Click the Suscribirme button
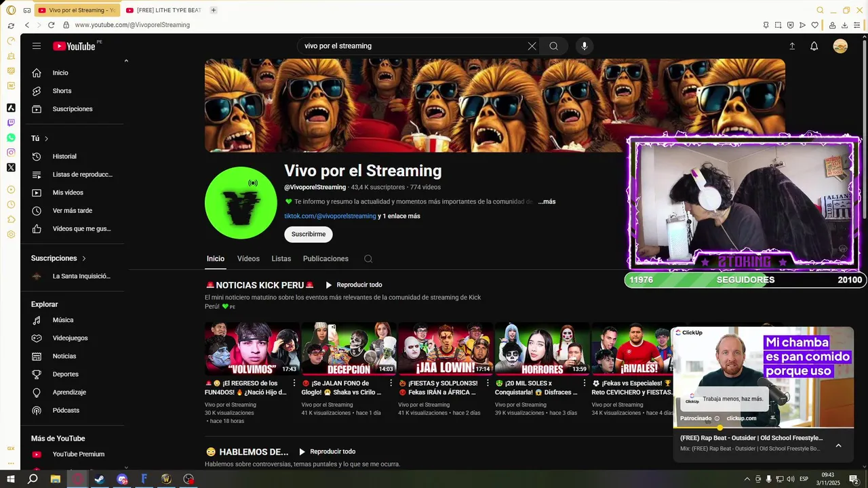Image resolution: width=868 pixels, height=488 pixels. [x=309, y=234]
